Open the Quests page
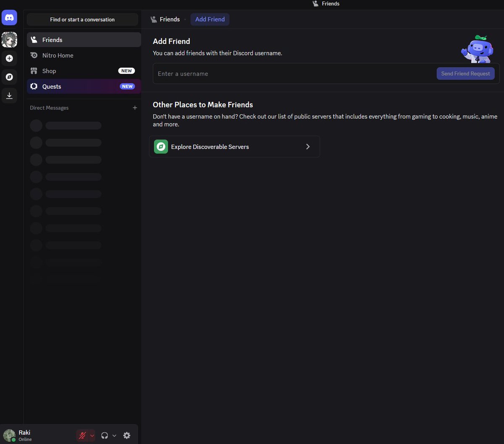The image size is (504, 444). click(x=84, y=87)
